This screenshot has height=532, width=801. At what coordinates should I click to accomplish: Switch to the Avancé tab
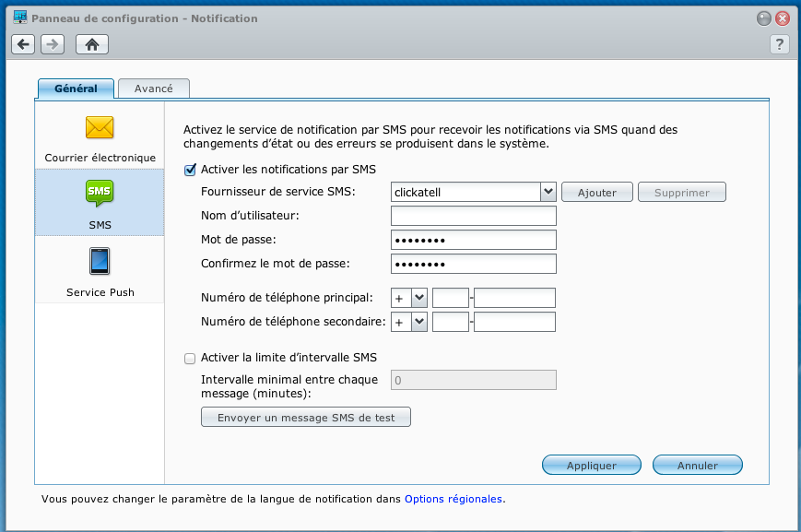coord(153,88)
